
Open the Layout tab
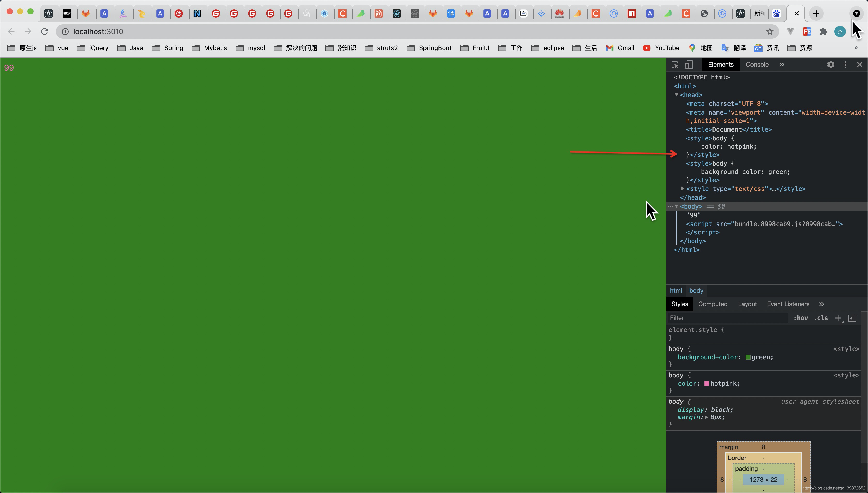[x=747, y=304]
